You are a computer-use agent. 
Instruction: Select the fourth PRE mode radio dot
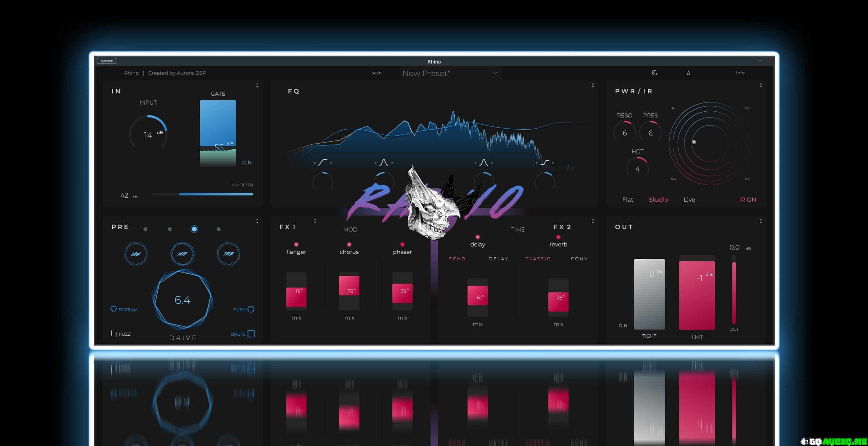218,229
